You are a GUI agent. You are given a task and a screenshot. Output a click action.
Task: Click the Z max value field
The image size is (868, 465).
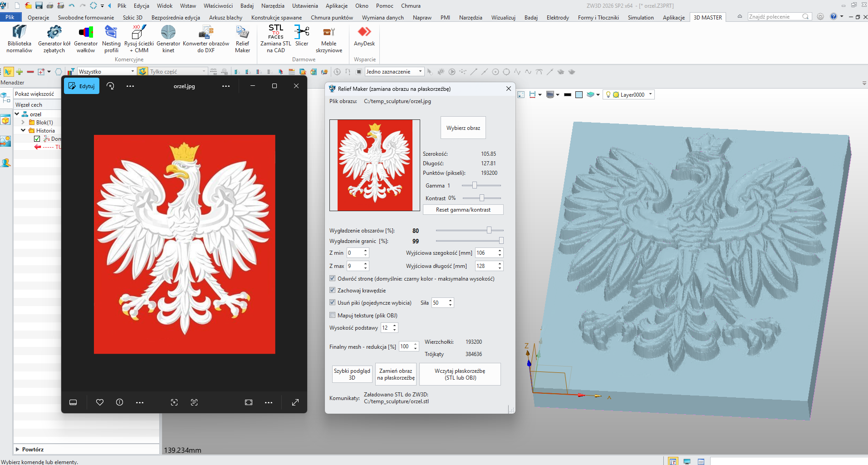(x=354, y=266)
